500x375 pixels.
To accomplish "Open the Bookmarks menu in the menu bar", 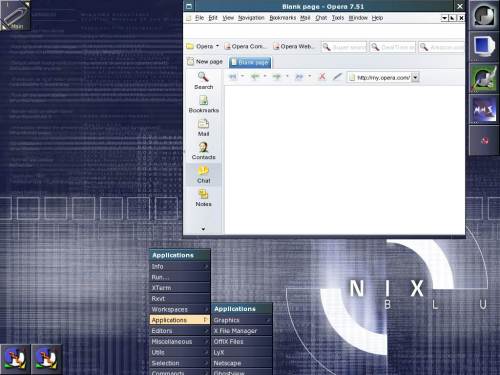I will coord(283,18).
